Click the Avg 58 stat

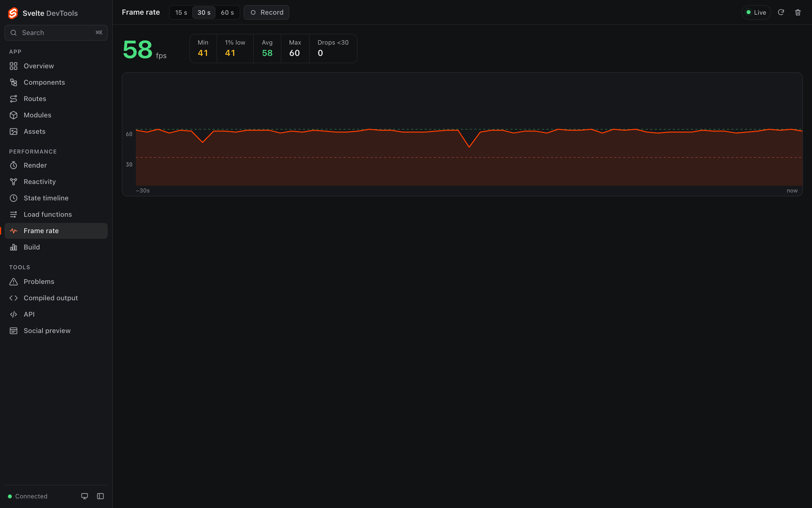pos(267,48)
